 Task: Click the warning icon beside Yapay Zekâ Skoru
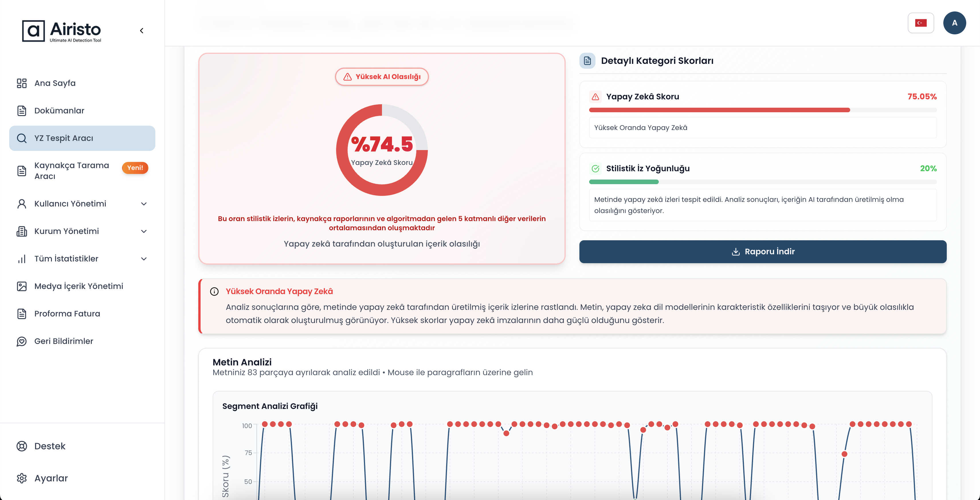[595, 97]
